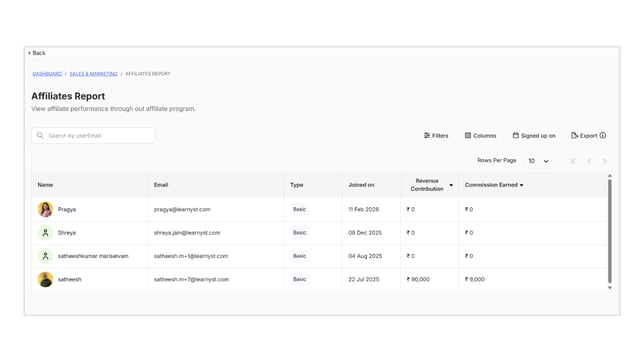Click Shreya's placeholder avatar icon
This screenshot has width=644, height=362.
point(45,233)
